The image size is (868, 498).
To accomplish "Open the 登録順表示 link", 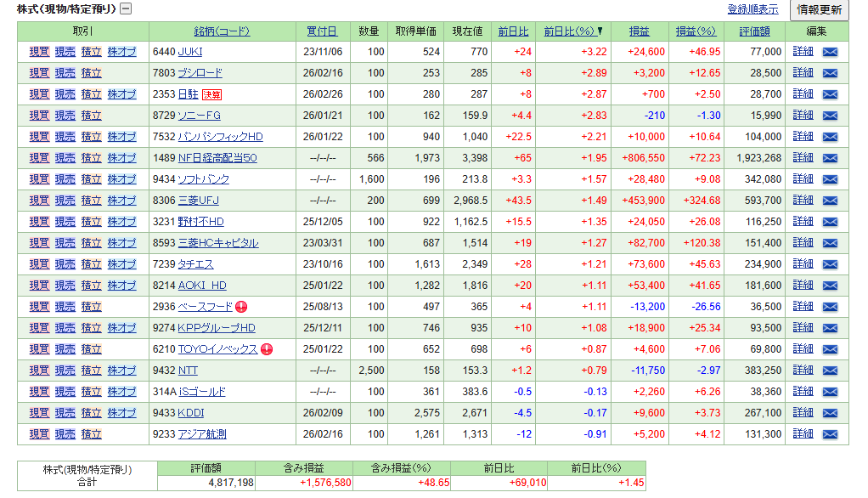I will click(752, 9).
